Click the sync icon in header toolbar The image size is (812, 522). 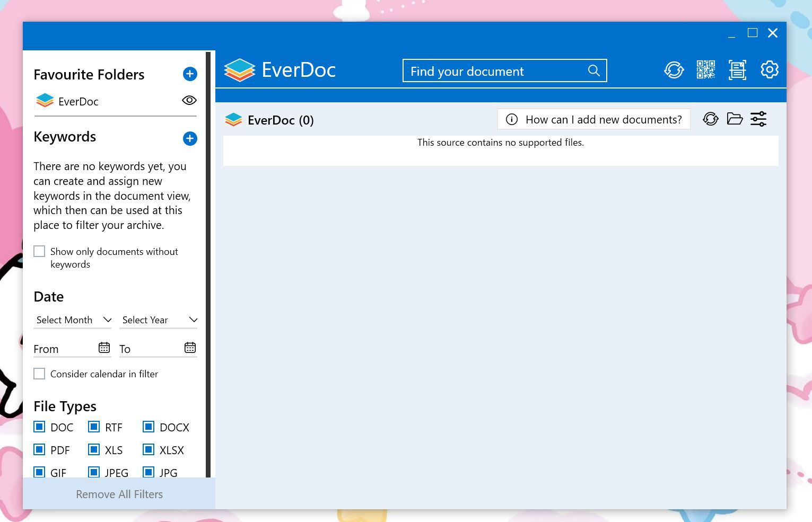tap(674, 69)
